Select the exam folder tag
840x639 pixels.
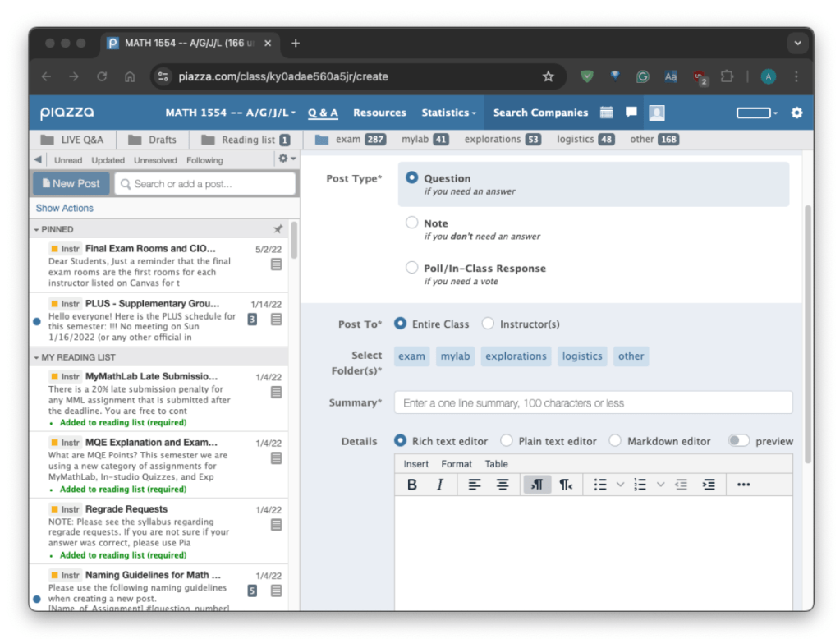411,356
